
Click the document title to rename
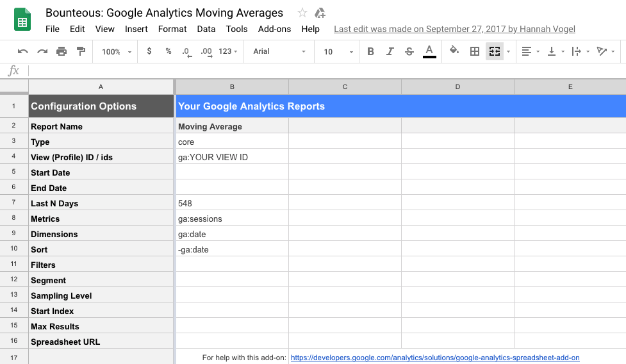click(164, 13)
